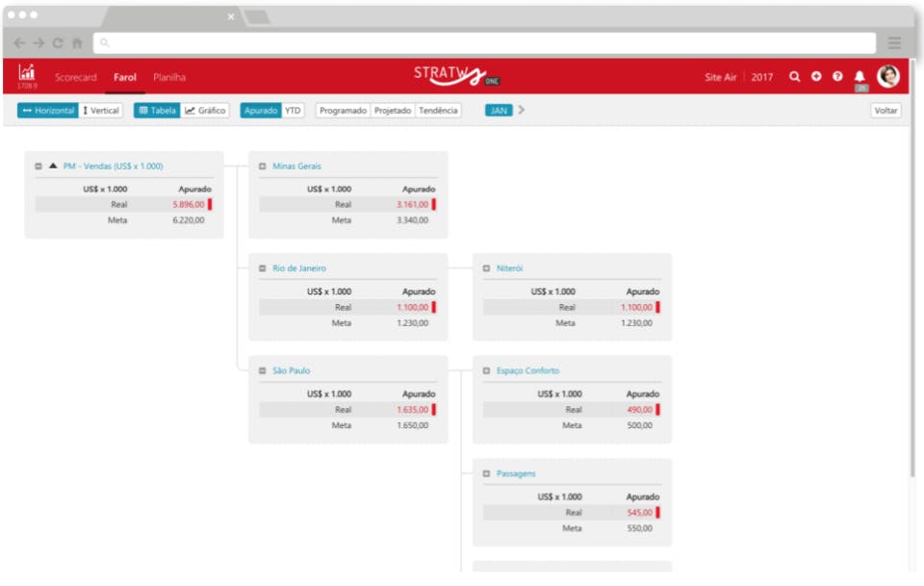
Task: Click the browser forward arrow
Action: [x=38, y=43]
